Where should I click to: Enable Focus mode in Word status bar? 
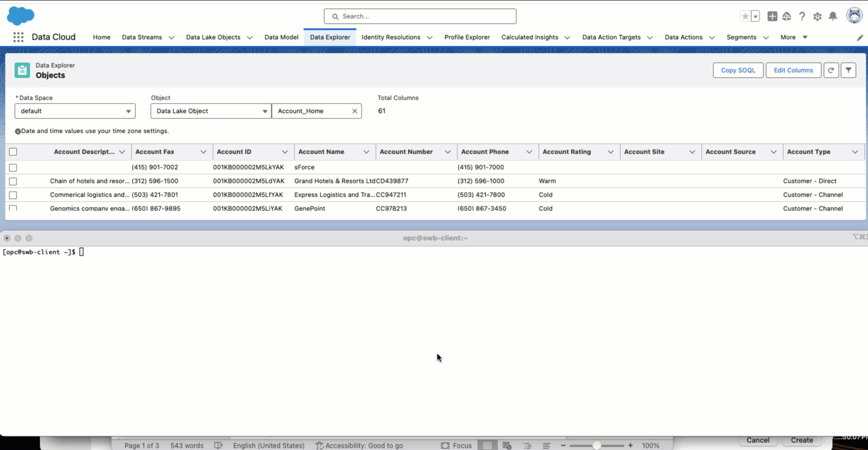click(x=456, y=445)
